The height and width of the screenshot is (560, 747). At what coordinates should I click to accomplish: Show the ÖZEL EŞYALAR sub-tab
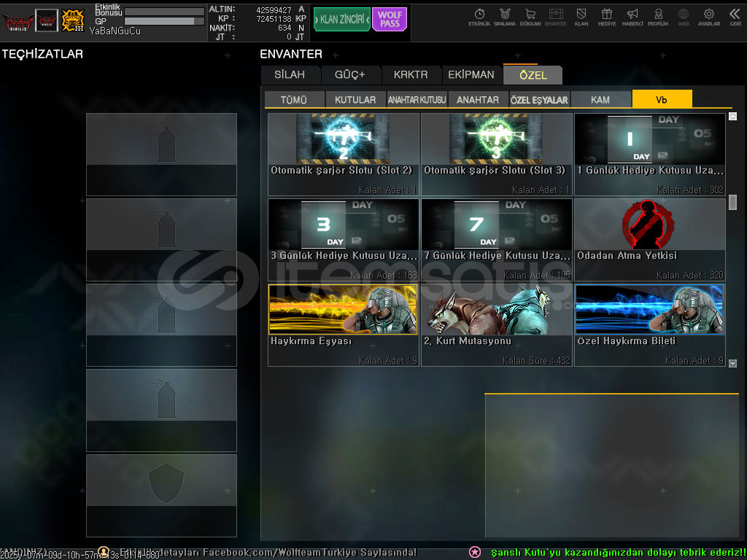tap(539, 99)
